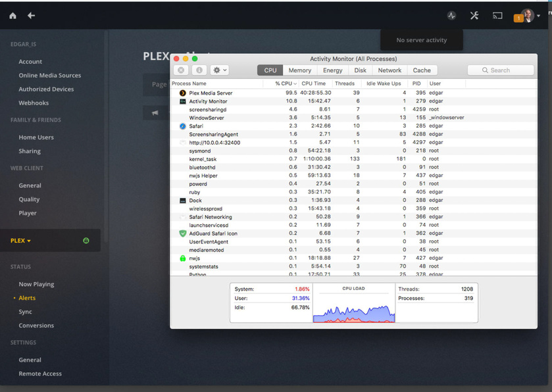This screenshot has height=392, width=552.
Task: Click the Dock process icon
Action: (x=183, y=201)
